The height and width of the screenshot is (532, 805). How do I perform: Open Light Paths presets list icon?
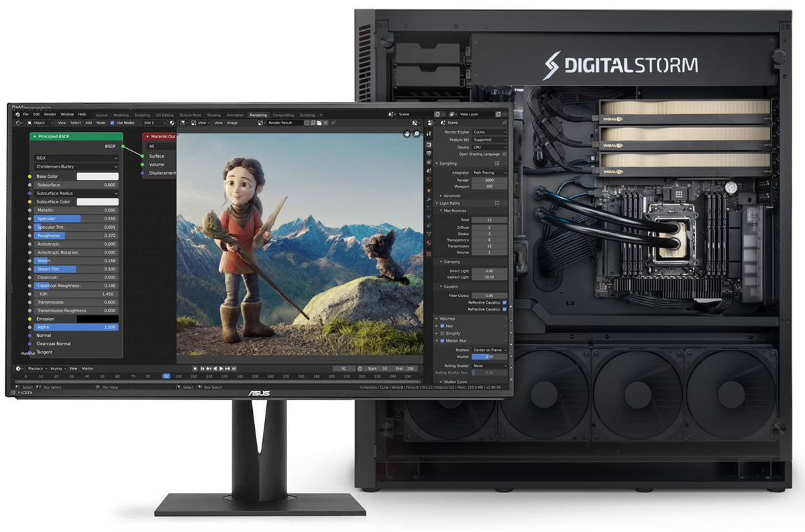coord(497,203)
